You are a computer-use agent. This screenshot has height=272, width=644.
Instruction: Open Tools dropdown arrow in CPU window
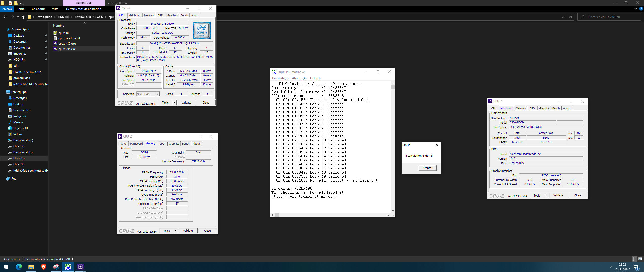(x=174, y=103)
